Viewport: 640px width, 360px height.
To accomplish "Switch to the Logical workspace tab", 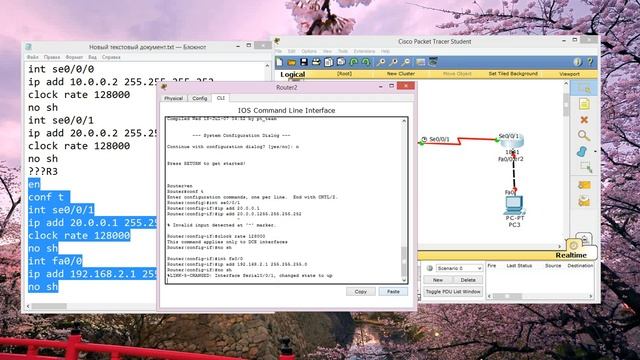I will point(293,74).
